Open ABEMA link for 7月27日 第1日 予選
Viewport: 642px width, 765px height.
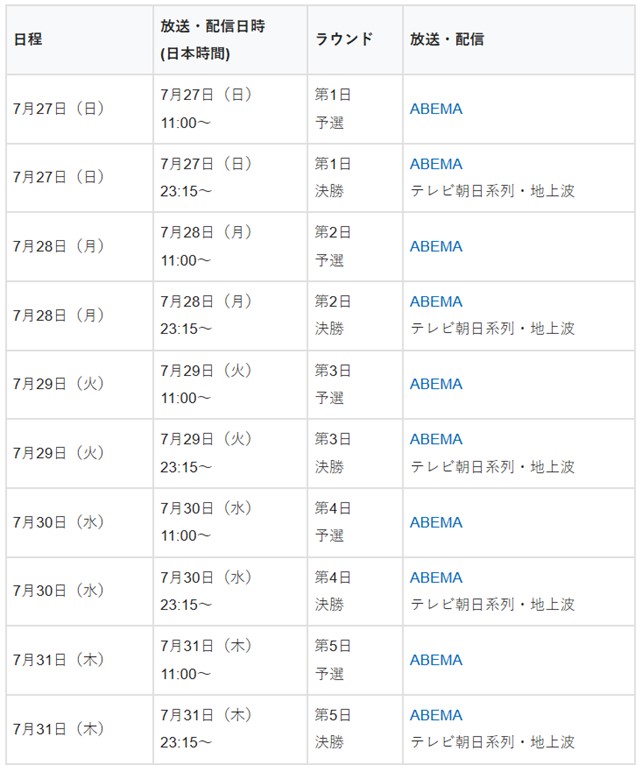pos(436,109)
